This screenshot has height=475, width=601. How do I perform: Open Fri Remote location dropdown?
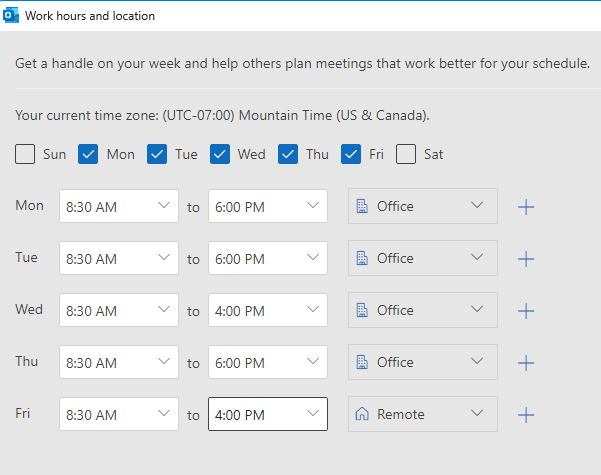coord(423,414)
